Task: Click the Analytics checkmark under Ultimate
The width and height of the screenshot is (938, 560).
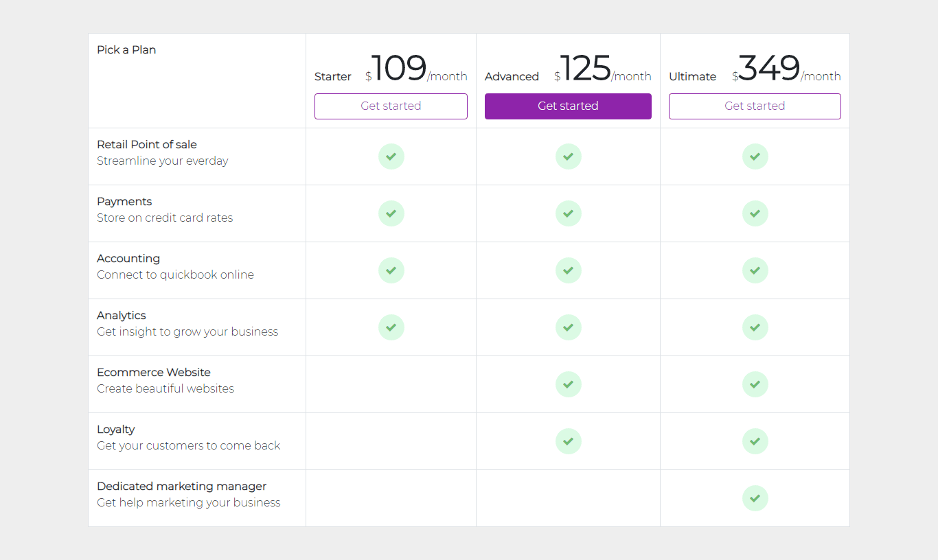Action: [755, 327]
